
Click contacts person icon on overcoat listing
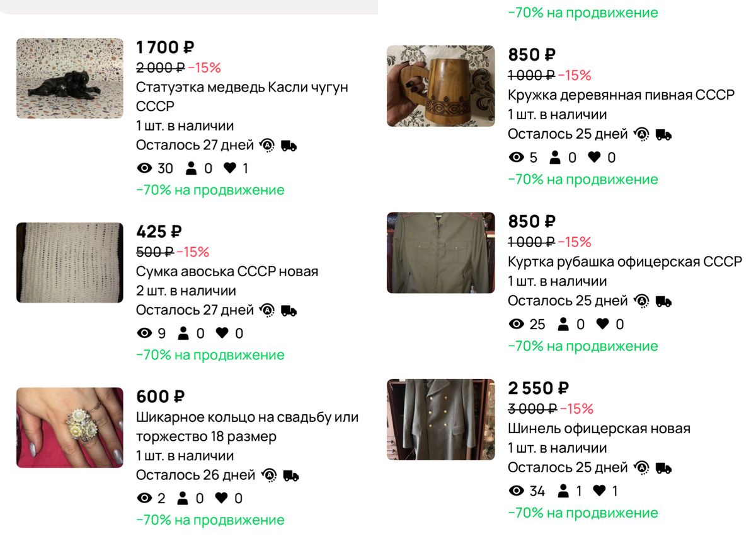click(x=564, y=491)
